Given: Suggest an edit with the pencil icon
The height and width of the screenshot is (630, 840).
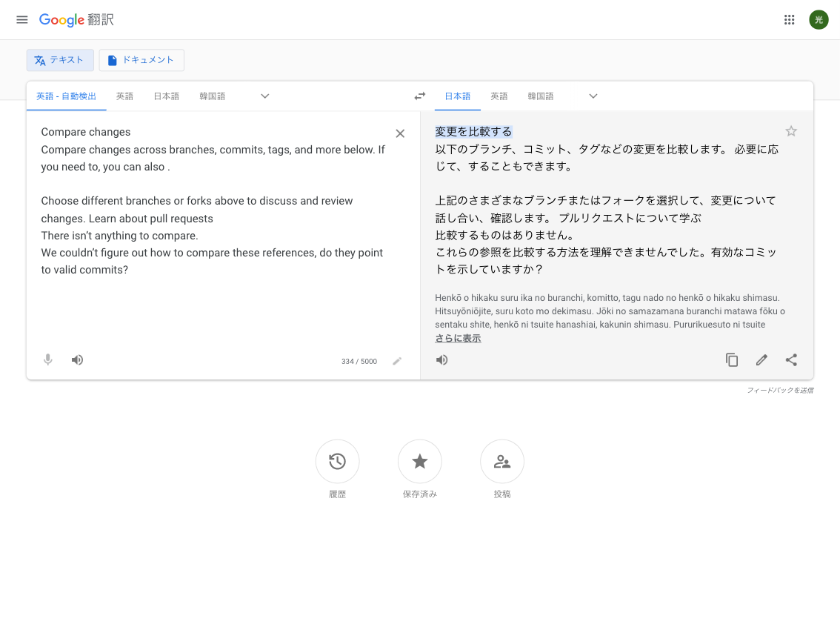Looking at the screenshot, I should click(x=761, y=359).
